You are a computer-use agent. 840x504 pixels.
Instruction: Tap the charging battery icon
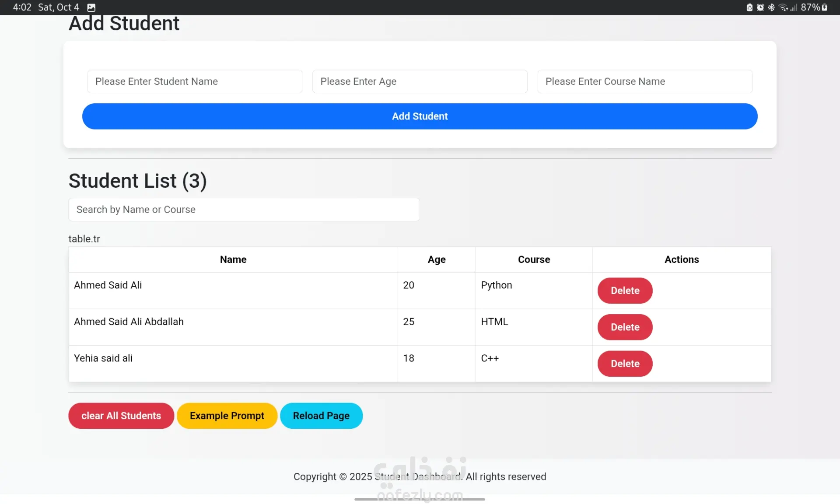(825, 7)
